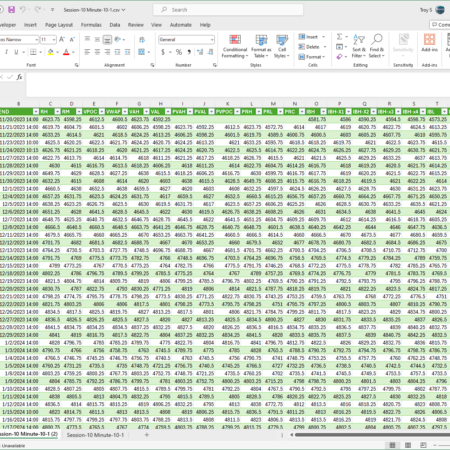Open the Add-ins button
Viewport: 450px width, 450px height.
coord(429,43)
